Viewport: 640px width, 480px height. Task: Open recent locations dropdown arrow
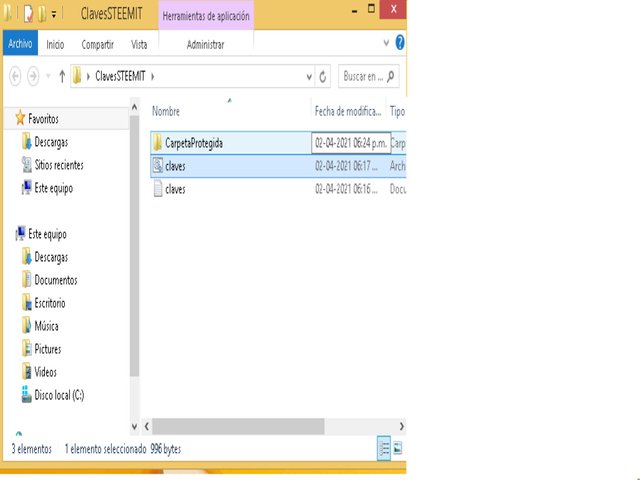coord(48,76)
